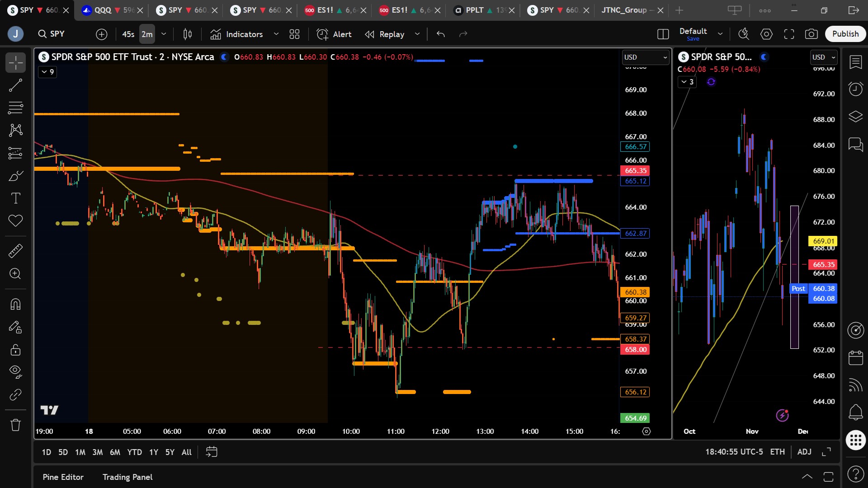Image resolution: width=868 pixels, height=488 pixels.
Task: Open the USD currency dropdown on main chart
Action: tap(645, 57)
